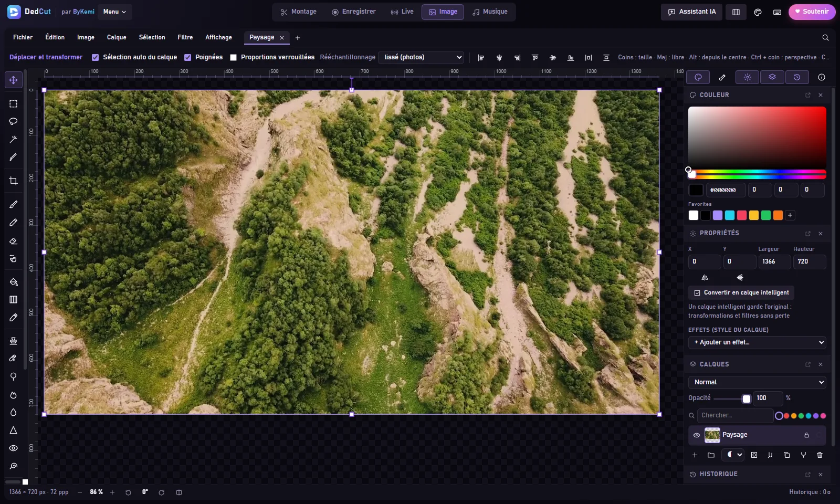Pick the Paint Bucket fill tool
Image resolution: width=840 pixels, height=504 pixels.
(13, 282)
